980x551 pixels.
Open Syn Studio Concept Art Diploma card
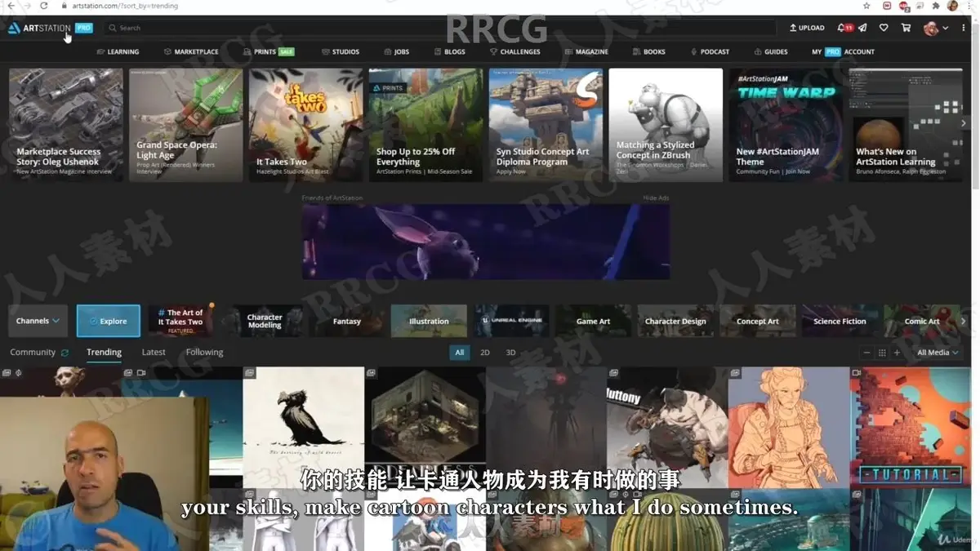point(546,125)
